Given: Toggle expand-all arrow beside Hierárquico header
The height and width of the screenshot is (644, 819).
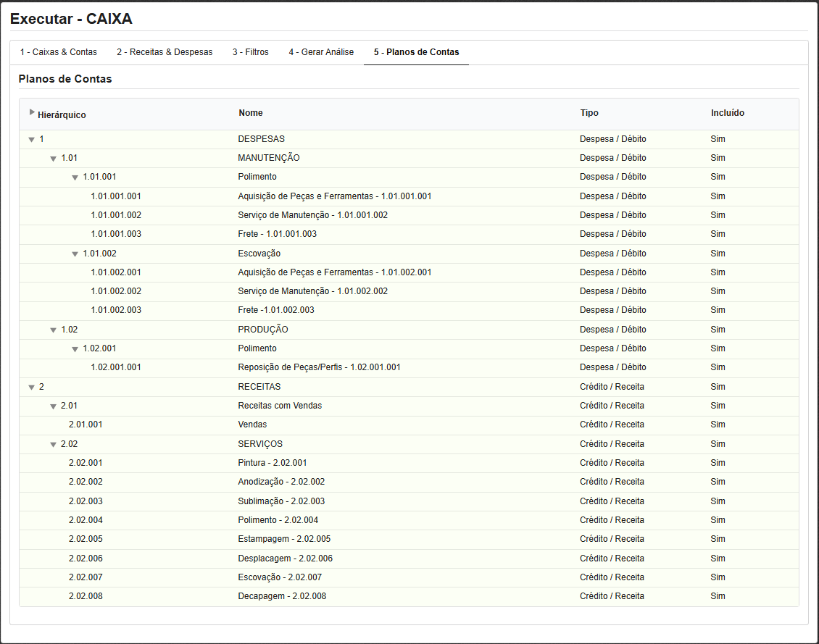Looking at the screenshot, I should tap(32, 112).
